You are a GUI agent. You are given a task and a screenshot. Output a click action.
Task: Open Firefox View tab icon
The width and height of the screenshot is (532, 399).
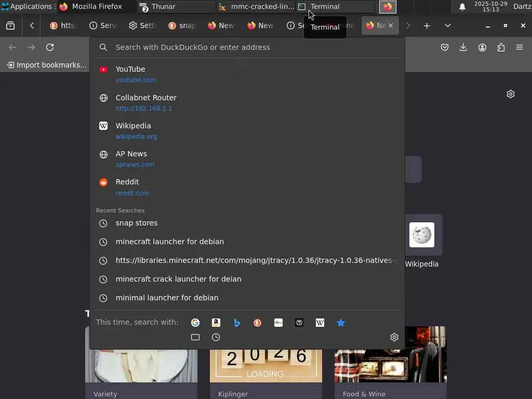tap(10, 25)
